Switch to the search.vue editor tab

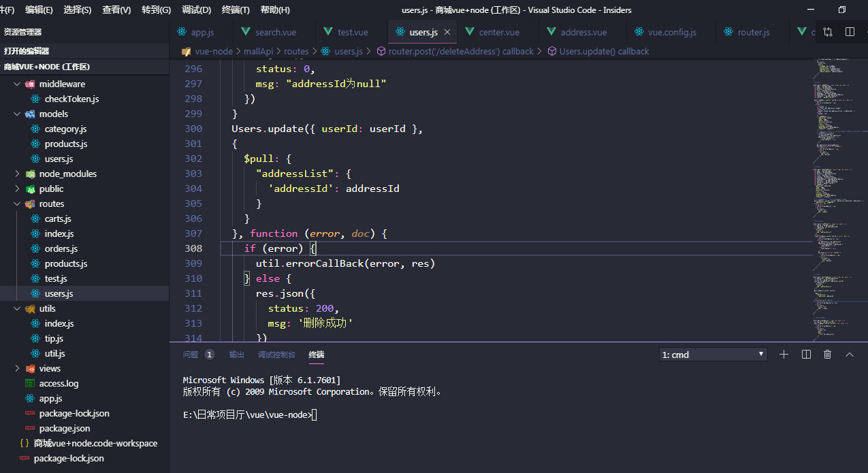pyautogui.click(x=275, y=32)
